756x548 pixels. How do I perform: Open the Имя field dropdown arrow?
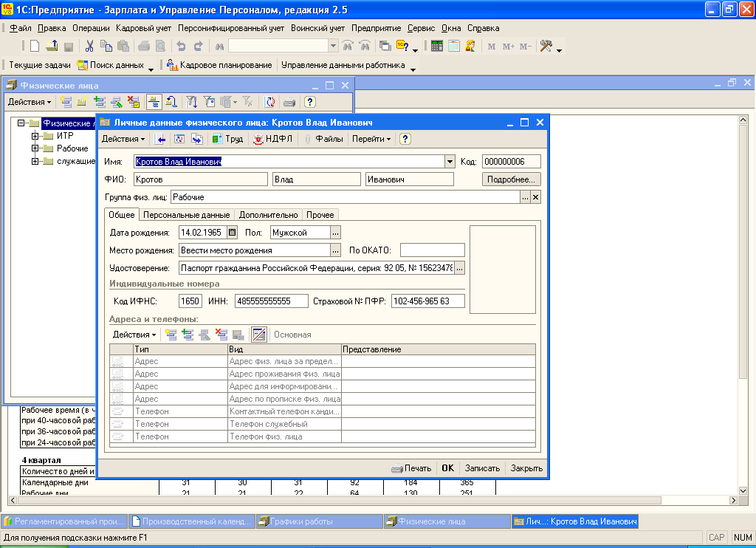(450, 162)
